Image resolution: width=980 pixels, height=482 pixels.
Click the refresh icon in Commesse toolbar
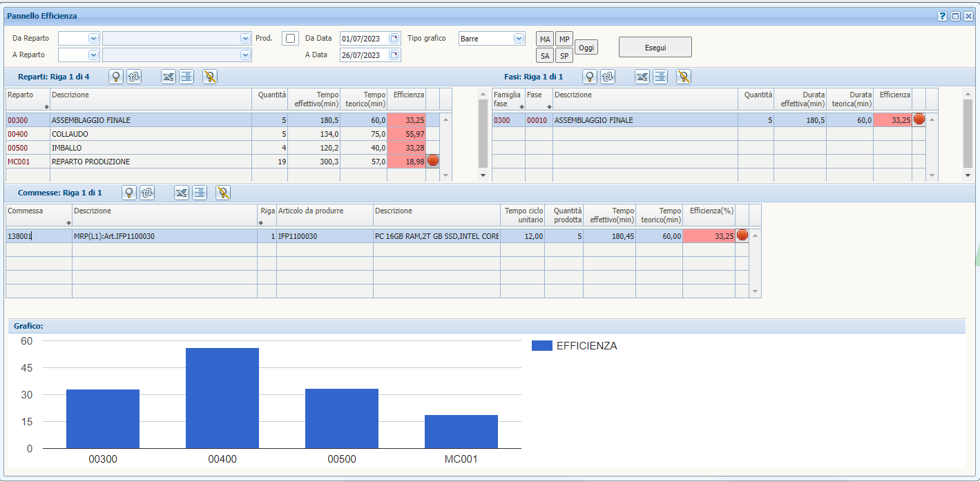tap(147, 193)
